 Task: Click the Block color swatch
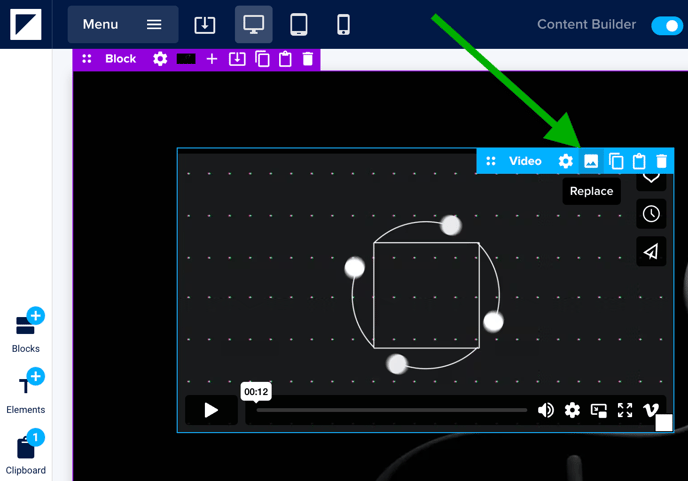pyautogui.click(x=186, y=59)
